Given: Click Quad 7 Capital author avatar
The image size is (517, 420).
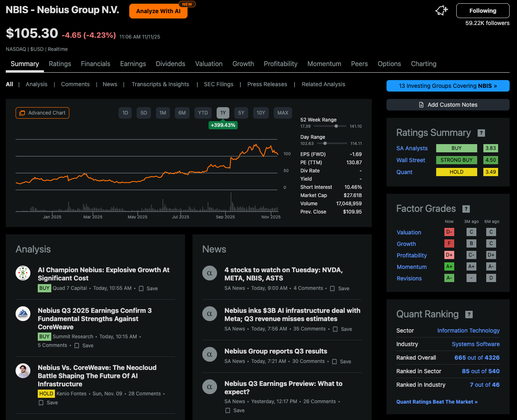Looking at the screenshot, I should tap(23, 273).
